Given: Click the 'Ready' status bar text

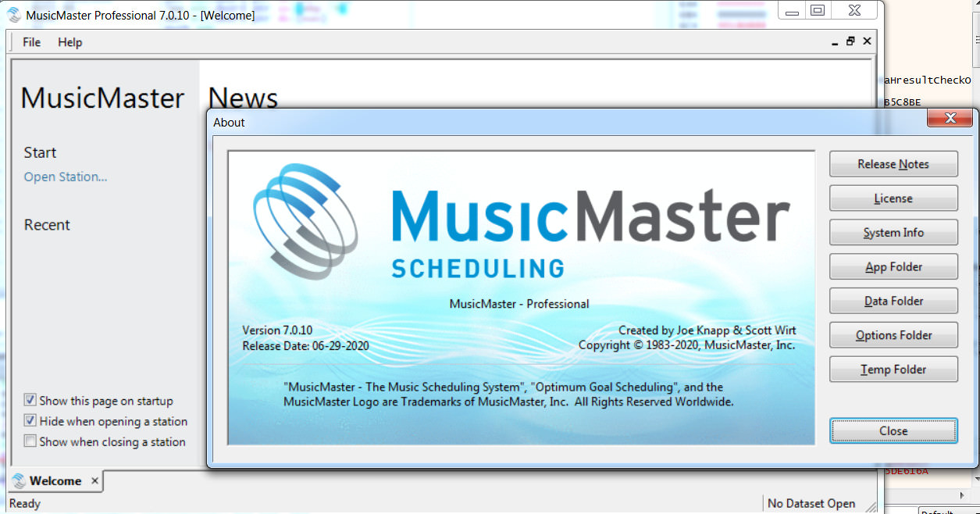Looking at the screenshot, I should tap(25, 504).
